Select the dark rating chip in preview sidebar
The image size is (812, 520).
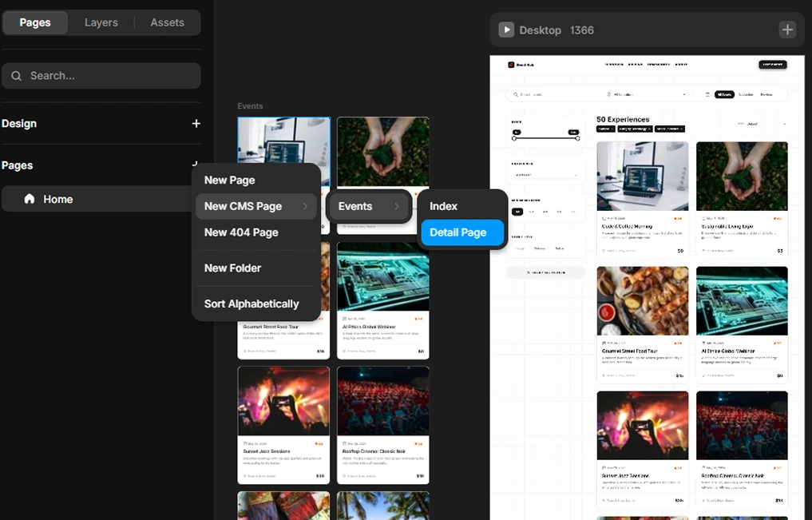[517, 212]
